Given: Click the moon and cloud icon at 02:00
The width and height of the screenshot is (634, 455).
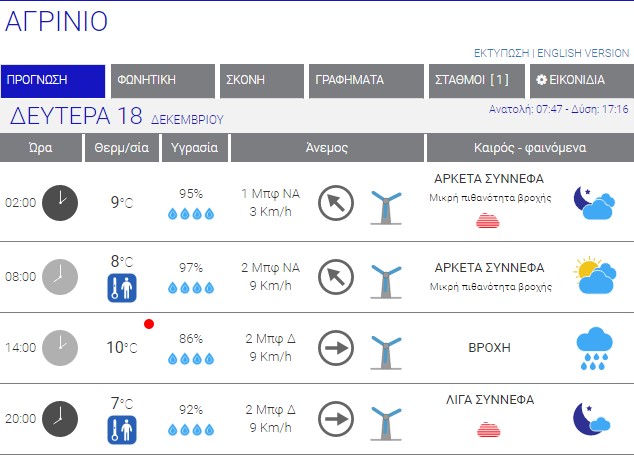Looking at the screenshot, I should pyautogui.click(x=594, y=203).
